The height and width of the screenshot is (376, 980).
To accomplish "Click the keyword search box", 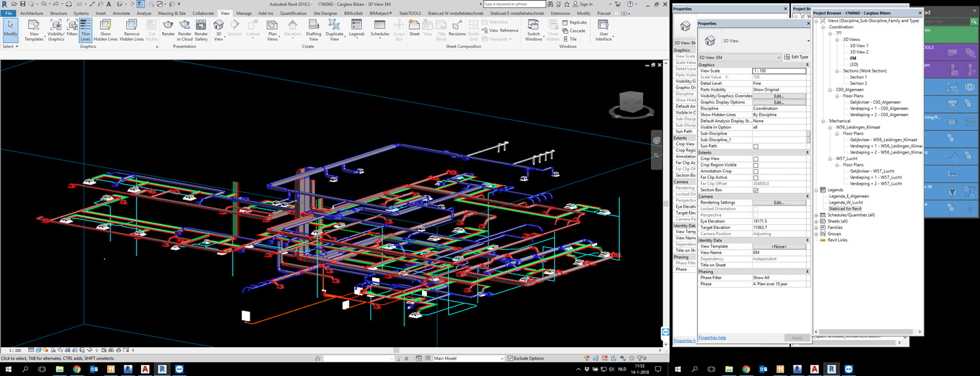I will click(514, 4).
